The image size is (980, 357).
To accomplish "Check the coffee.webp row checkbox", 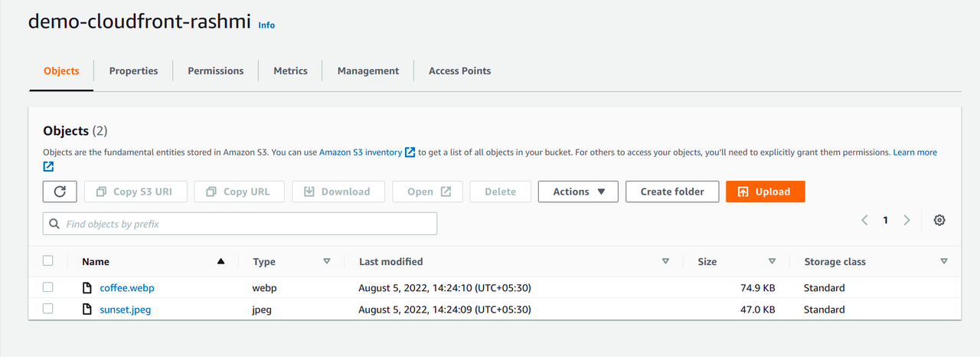I will [x=48, y=287].
